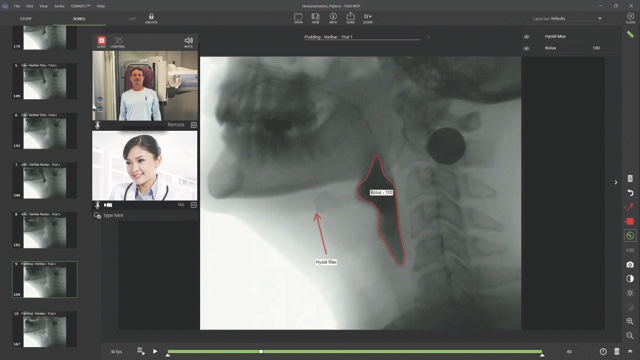Image resolution: width=640 pixels, height=360 pixels.
Task: Toggle the Me video microphone icon
Action: point(98,205)
